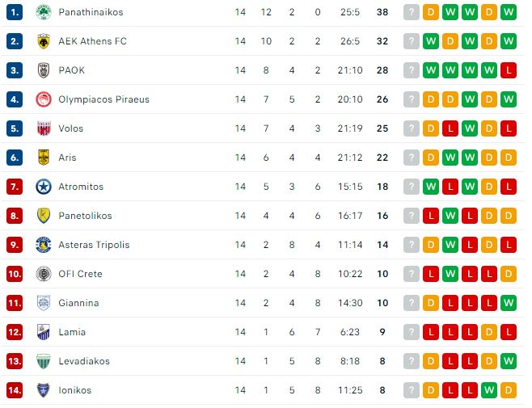The image size is (532, 408).
Task: Click the Panathinaikos club crest icon
Action: (44, 12)
